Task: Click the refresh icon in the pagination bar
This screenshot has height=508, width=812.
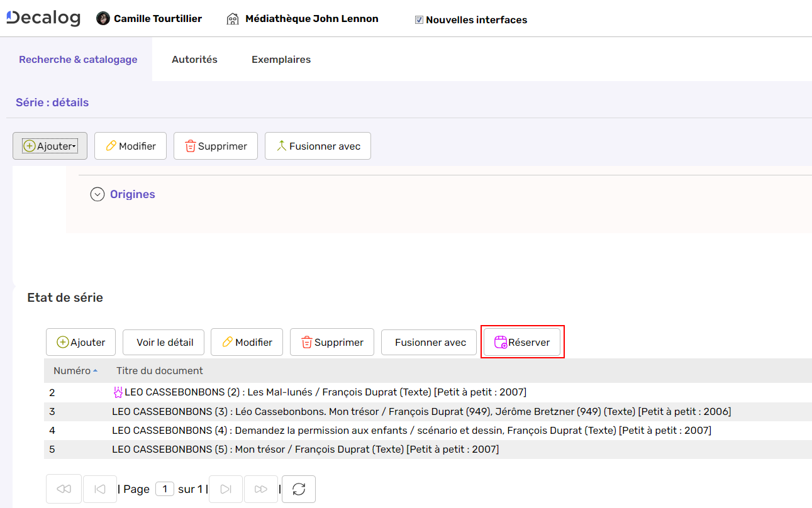Action: (298, 489)
